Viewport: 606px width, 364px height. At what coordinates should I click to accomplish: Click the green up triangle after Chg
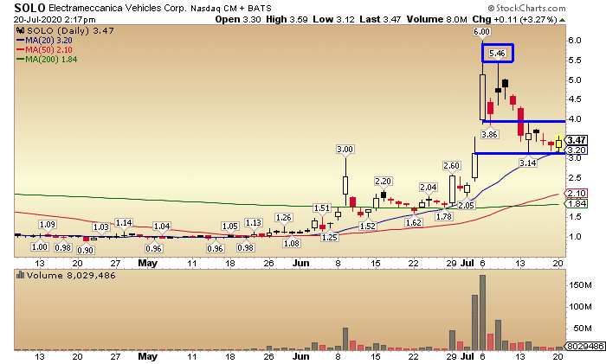click(562, 20)
